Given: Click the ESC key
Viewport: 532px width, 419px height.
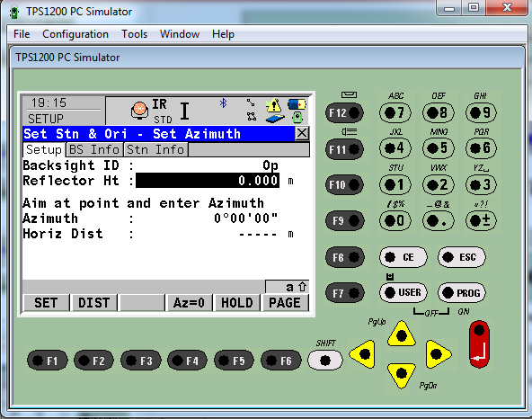Looking at the screenshot, I should (x=462, y=257).
